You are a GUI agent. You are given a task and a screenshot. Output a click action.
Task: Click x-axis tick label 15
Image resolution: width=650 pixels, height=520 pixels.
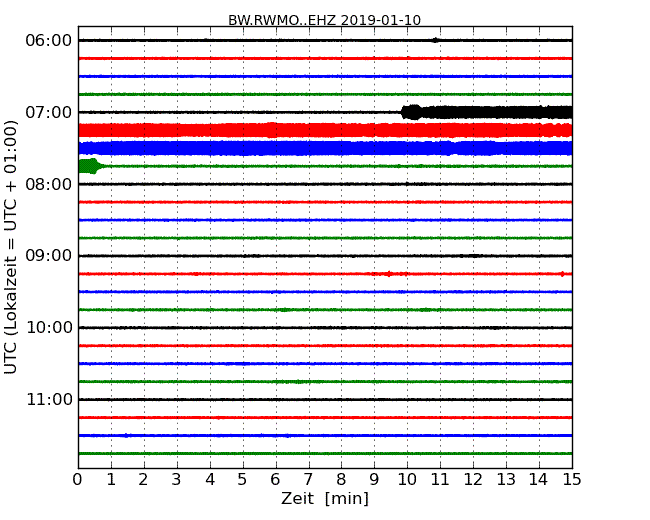(x=572, y=480)
